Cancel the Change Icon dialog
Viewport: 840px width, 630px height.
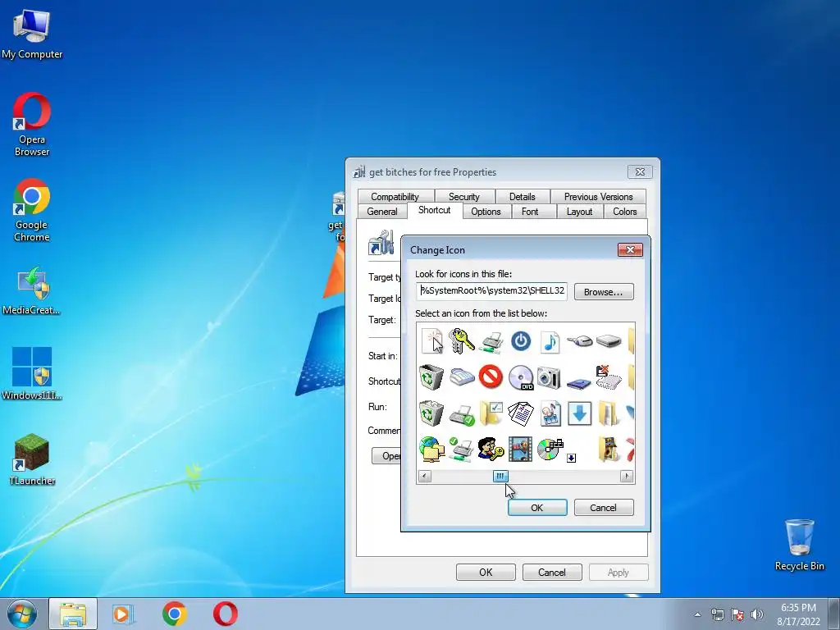pyautogui.click(x=604, y=507)
